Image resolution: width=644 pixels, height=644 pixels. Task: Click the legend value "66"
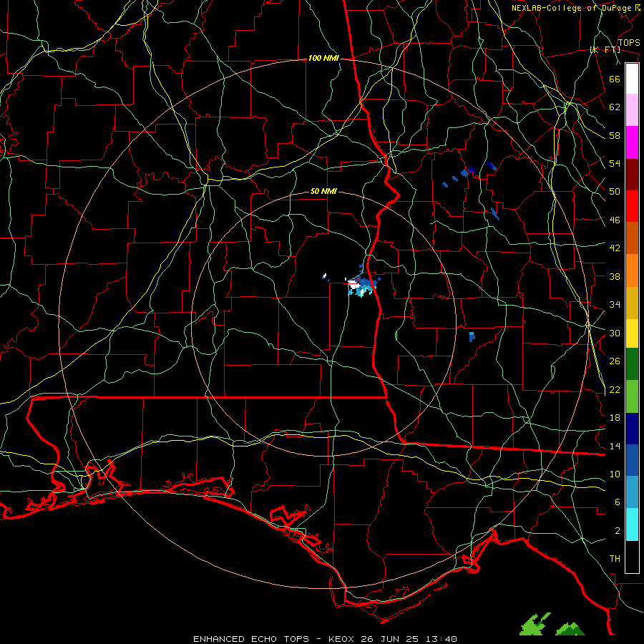615,79
